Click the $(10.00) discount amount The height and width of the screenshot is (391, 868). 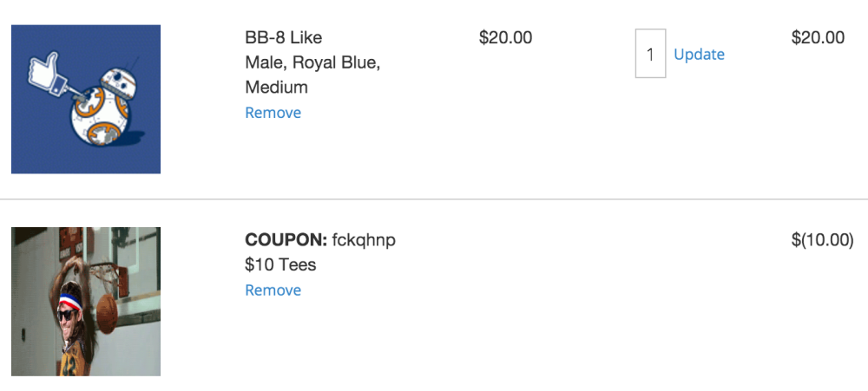point(822,240)
